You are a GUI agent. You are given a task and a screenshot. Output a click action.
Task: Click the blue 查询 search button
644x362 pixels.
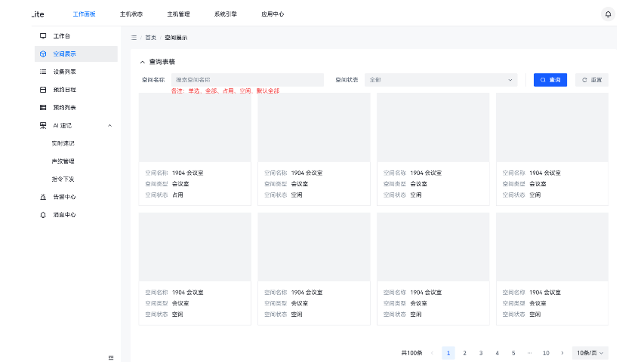point(550,80)
